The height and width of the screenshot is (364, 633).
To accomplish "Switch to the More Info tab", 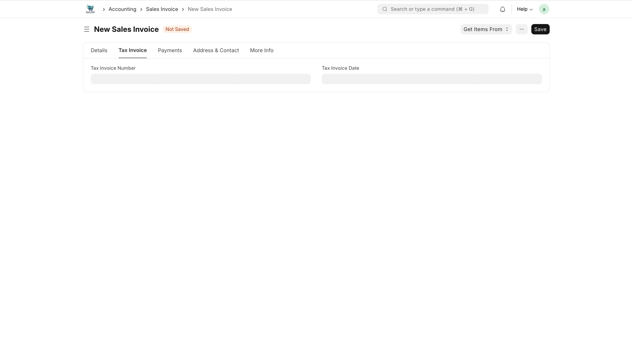I will [261, 50].
